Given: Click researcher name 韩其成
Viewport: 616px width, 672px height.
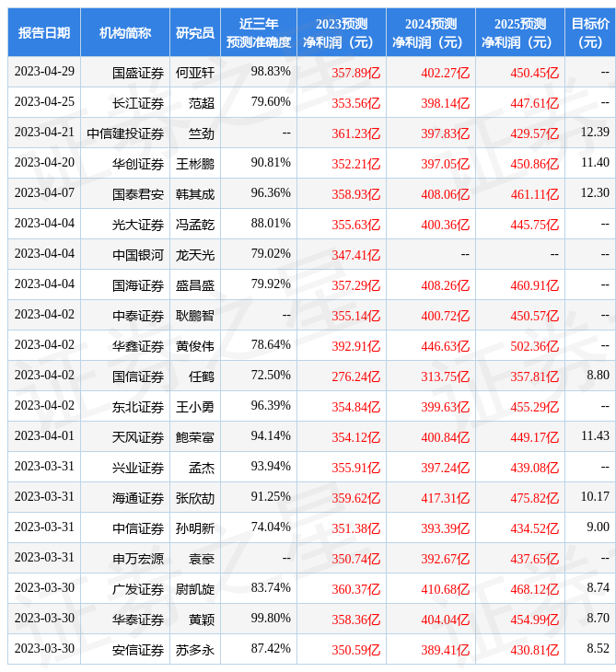Looking at the screenshot, I should [195, 194].
